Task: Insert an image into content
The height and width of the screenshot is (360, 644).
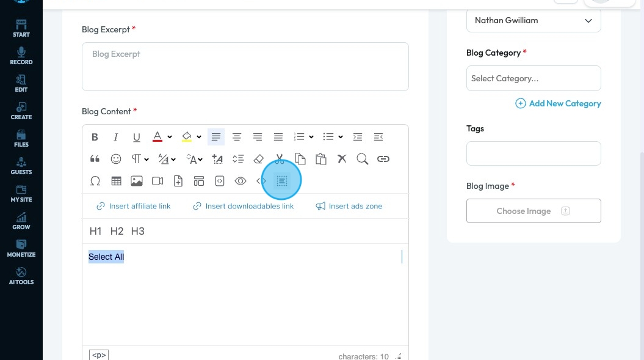Action: [x=137, y=181]
